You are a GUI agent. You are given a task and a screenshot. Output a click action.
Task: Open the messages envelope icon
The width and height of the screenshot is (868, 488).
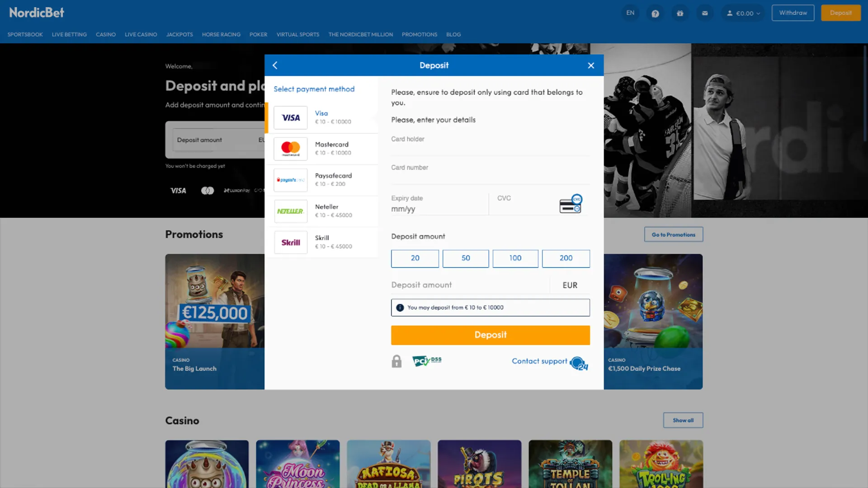(705, 13)
